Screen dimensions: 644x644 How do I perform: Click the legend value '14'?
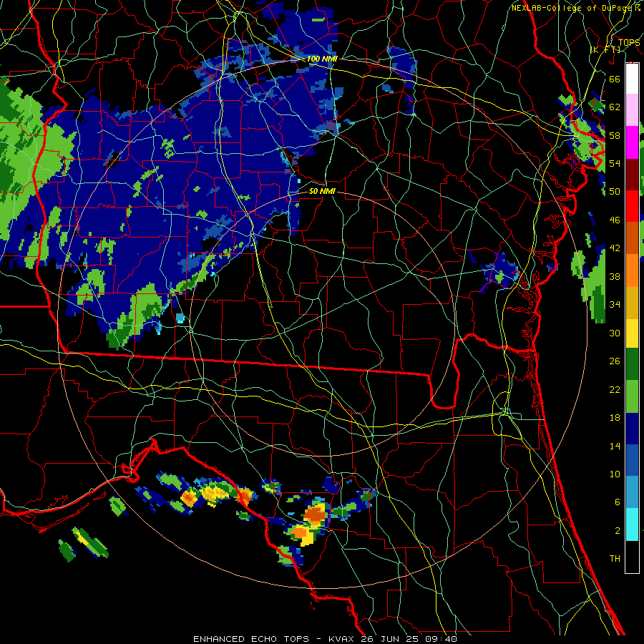click(615, 446)
